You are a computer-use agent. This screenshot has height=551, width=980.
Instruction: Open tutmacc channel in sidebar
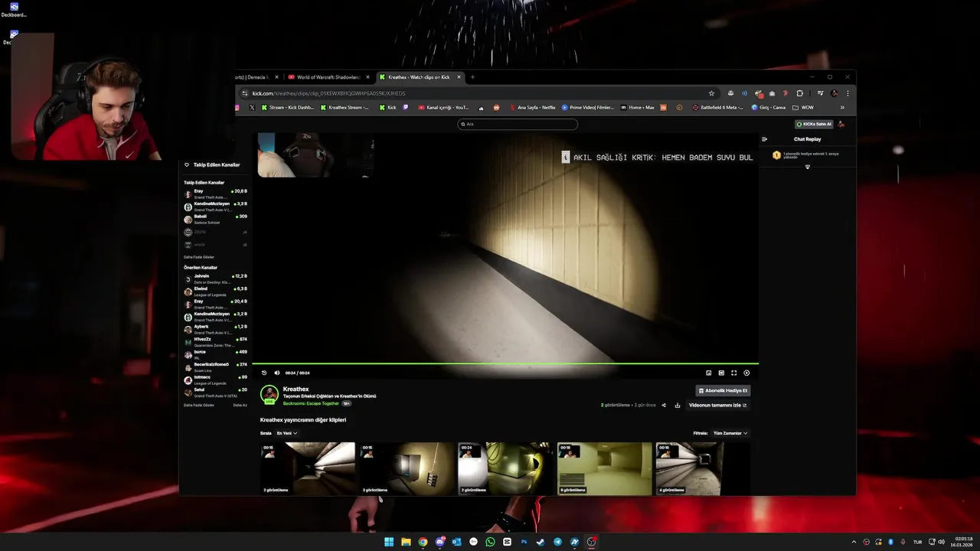[x=215, y=380]
